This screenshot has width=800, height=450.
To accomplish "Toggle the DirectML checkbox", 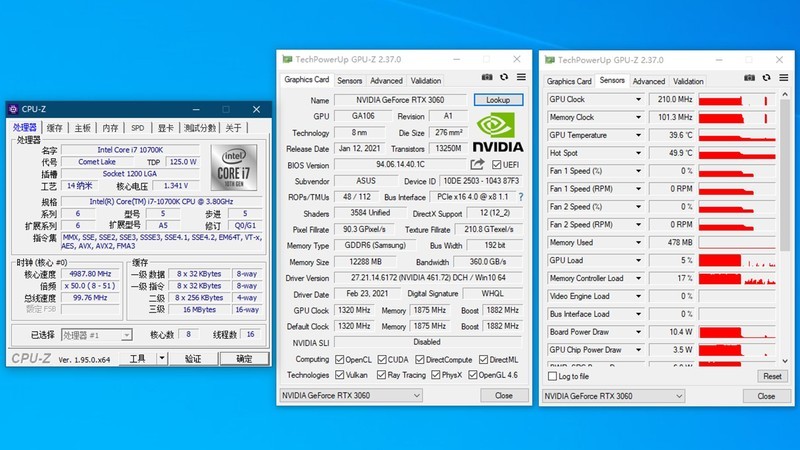I will tap(483, 360).
